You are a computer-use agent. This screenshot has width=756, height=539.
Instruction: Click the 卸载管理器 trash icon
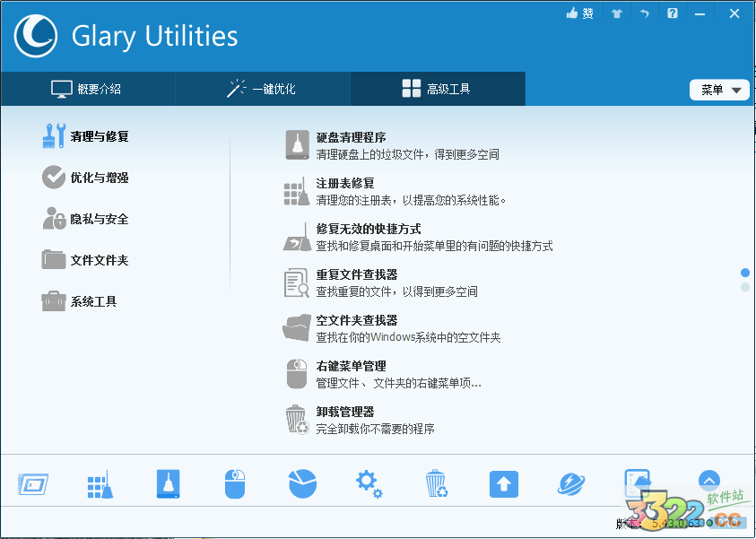click(x=297, y=419)
